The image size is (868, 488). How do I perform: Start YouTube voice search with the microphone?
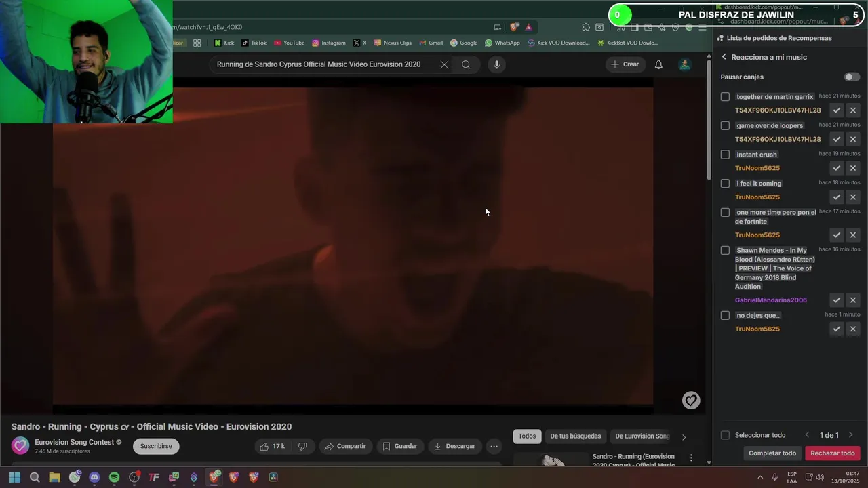496,64
